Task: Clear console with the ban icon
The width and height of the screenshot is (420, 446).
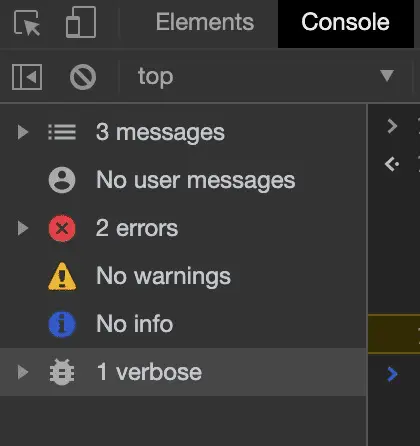Action: 83,77
